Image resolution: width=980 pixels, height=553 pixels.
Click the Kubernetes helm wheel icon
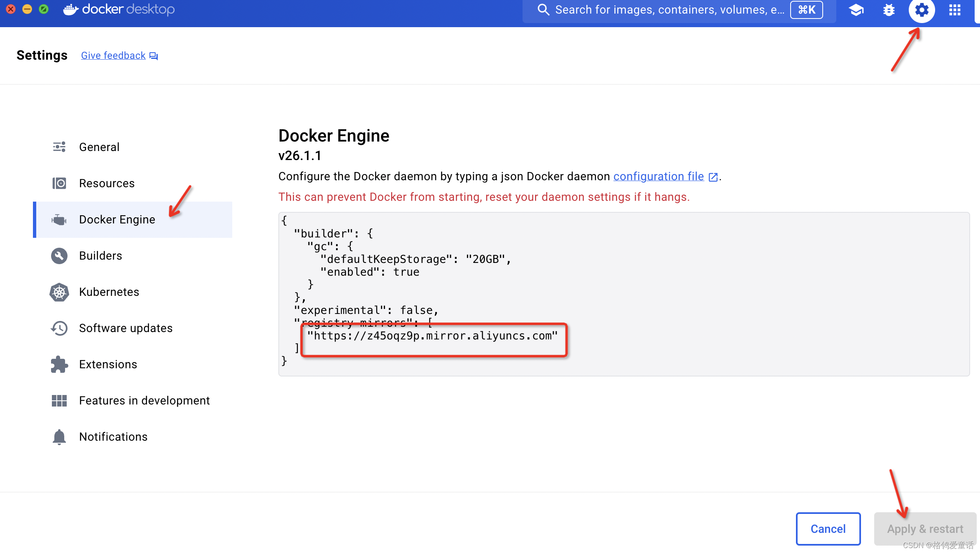click(59, 292)
